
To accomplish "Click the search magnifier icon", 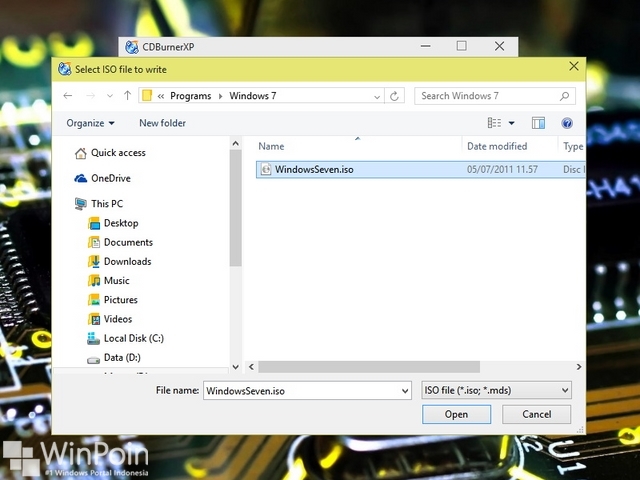I will [564, 96].
